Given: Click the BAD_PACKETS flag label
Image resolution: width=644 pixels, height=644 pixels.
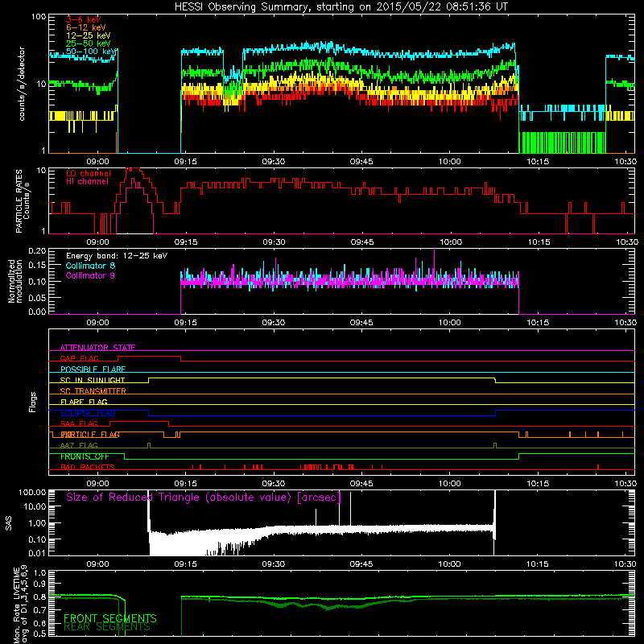Looking at the screenshot, I should (88, 467).
